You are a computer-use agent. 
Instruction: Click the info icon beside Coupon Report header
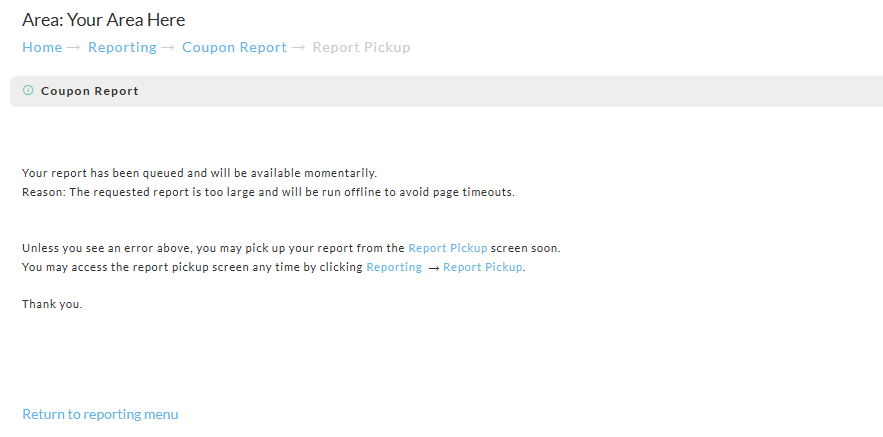pos(28,90)
